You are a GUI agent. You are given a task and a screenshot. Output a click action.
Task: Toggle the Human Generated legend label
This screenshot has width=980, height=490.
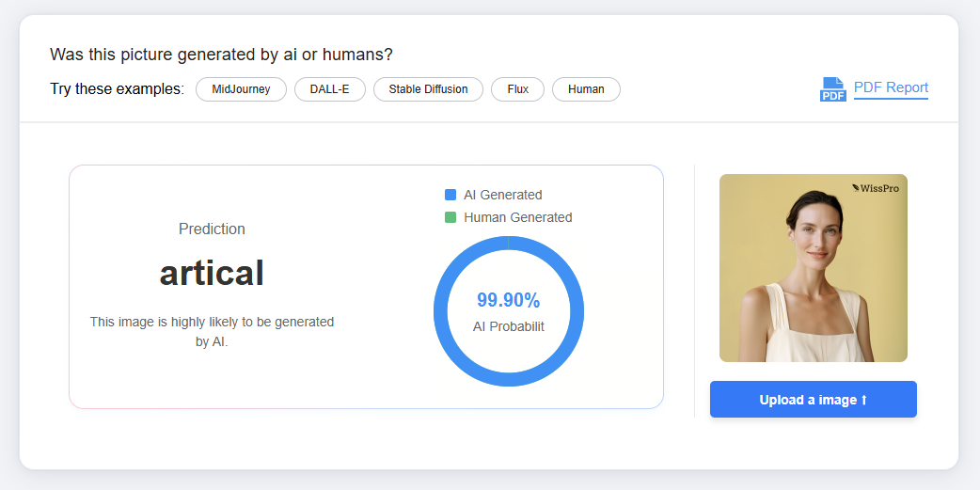pos(517,217)
